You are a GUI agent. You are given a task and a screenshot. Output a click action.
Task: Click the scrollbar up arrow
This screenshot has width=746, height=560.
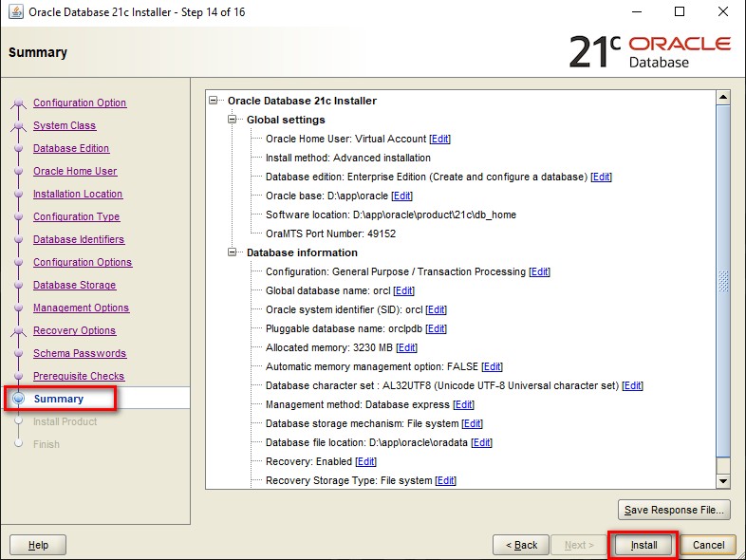[x=723, y=97]
